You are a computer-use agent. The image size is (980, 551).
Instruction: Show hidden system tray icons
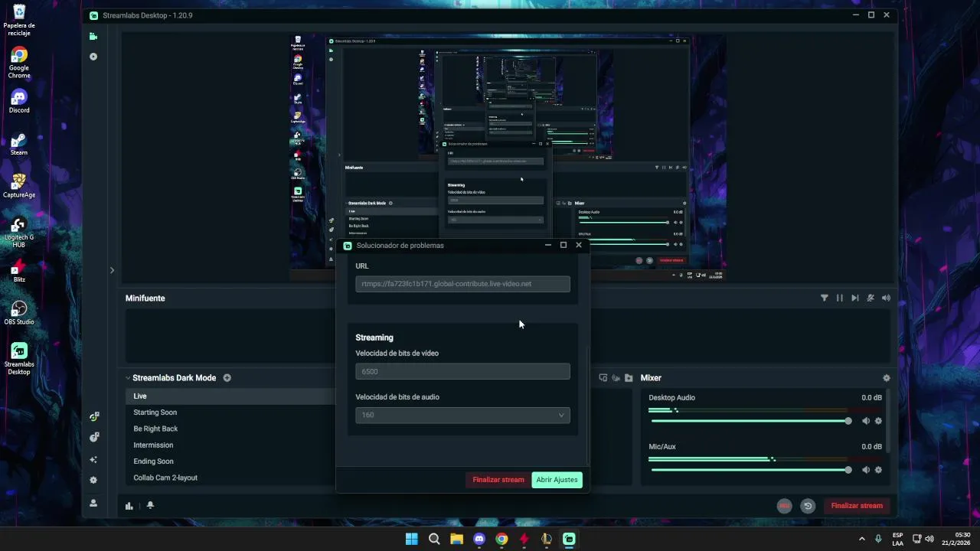tap(861, 539)
